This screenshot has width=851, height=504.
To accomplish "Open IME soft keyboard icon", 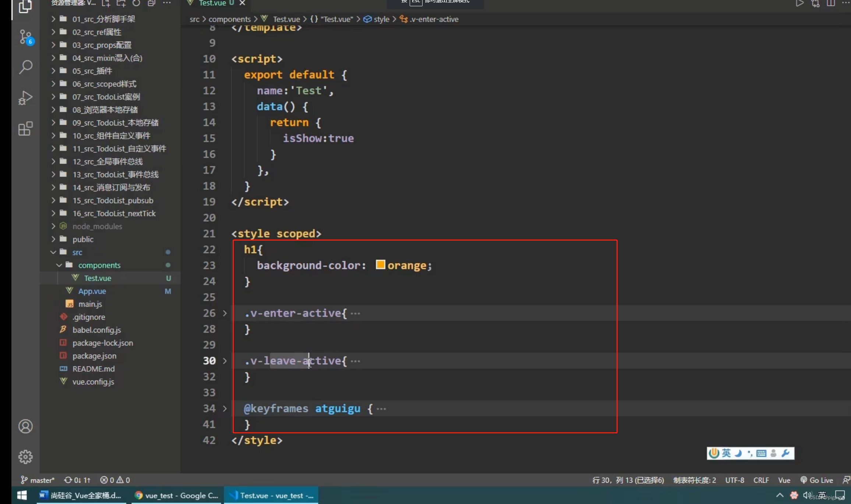I will (761, 453).
